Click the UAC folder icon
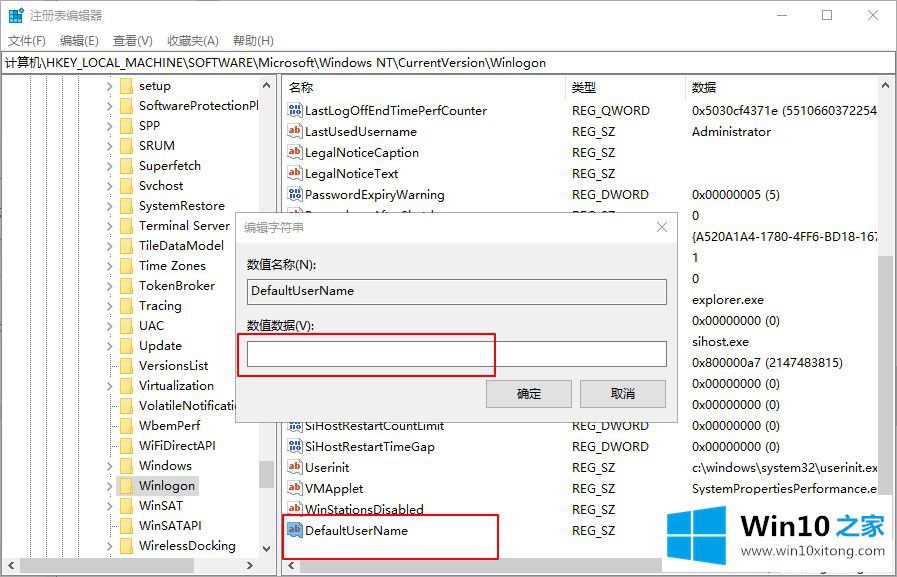The height and width of the screenshot is (577, 897). 126,325
